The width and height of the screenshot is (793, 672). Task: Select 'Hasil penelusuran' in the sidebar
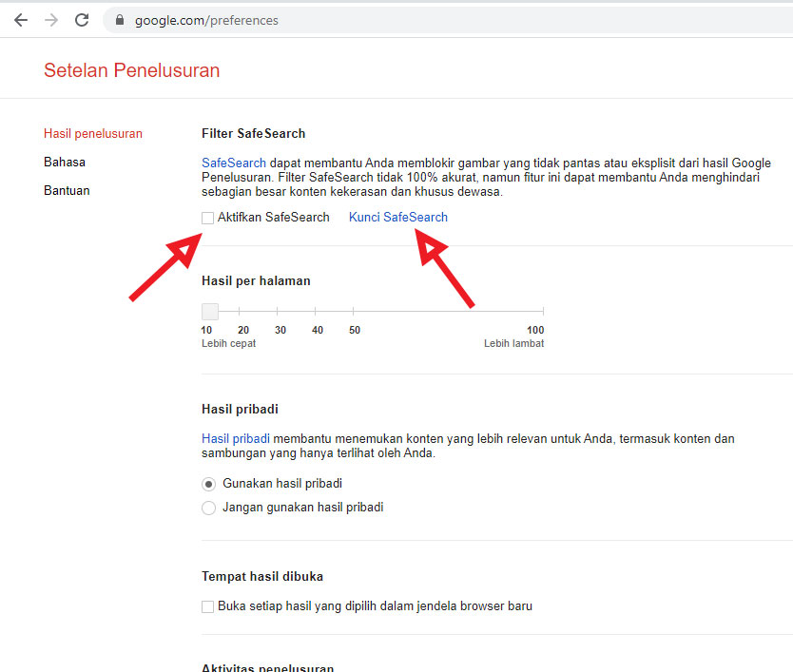point(92,133)
